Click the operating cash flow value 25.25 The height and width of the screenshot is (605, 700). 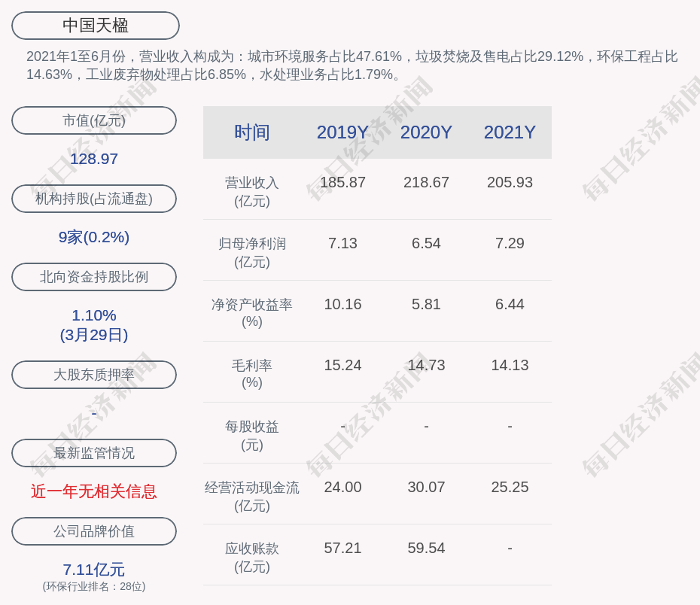(x=510, y=487)
